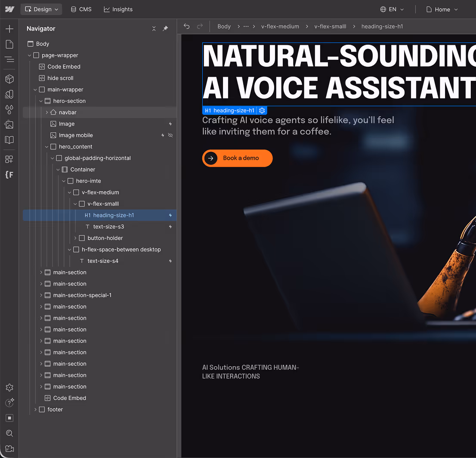Screen dimensions: 476x458
Task: Select the first Code Embed row
Action: pyautogui.click(x=99, y=67)
